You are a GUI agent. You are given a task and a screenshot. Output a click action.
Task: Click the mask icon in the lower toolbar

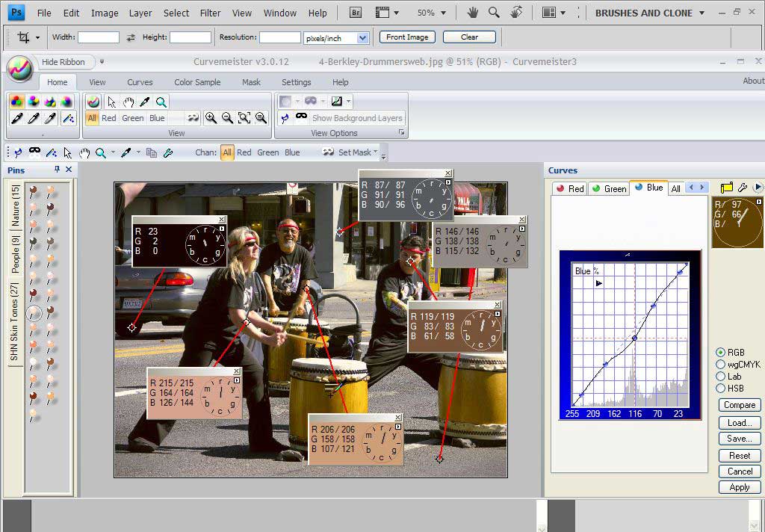34,152
